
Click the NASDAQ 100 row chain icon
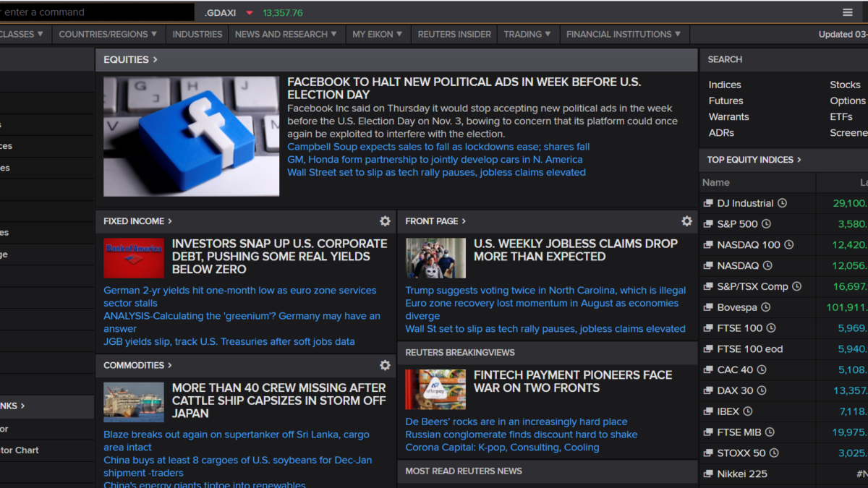pos(708,245)
